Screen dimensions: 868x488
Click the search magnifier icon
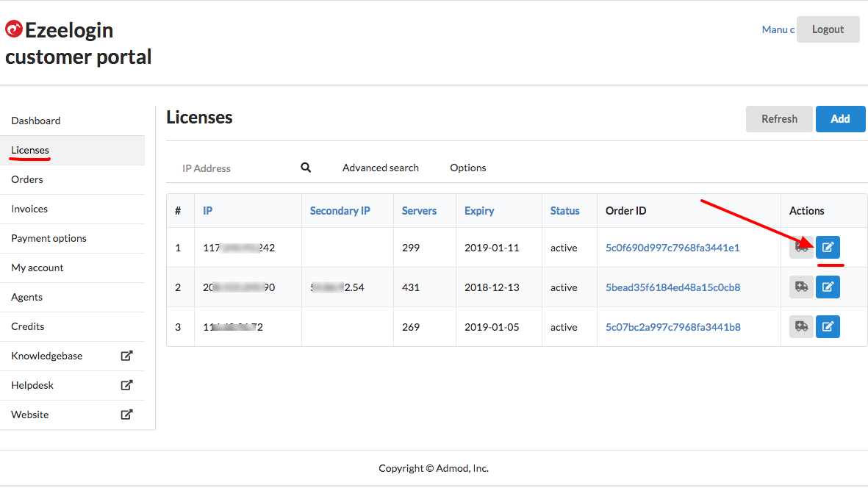tap(306, 167)
